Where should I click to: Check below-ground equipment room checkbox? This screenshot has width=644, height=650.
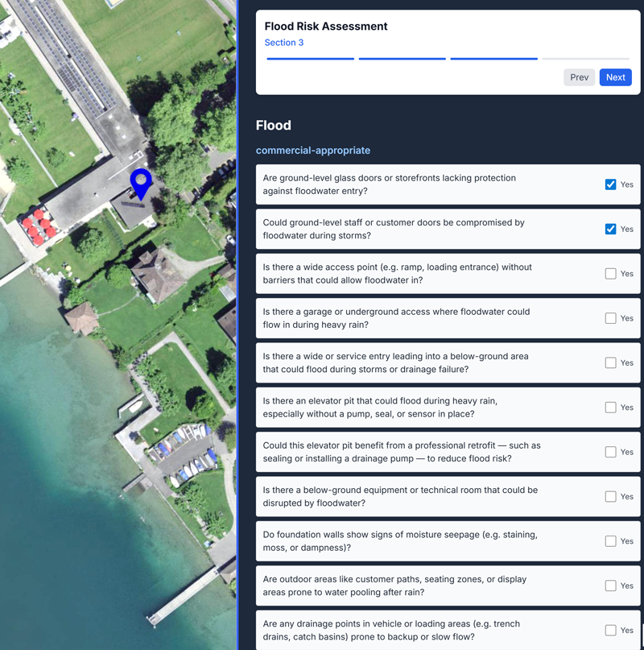pos(610,496)
